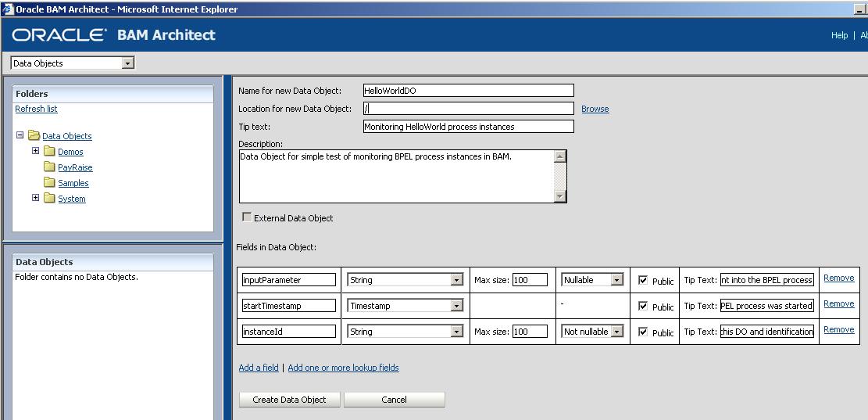The height and width of the screenshot is (420, 868).
Task: Open the startTimestamp type dropdown
Action: tap(456, 306)
